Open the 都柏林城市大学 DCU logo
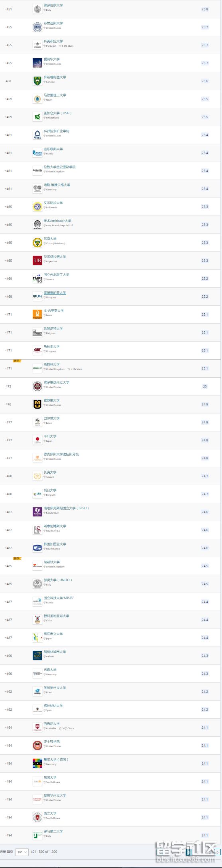The width and height of the screenshot is (222, 868). tap(37, 656)
